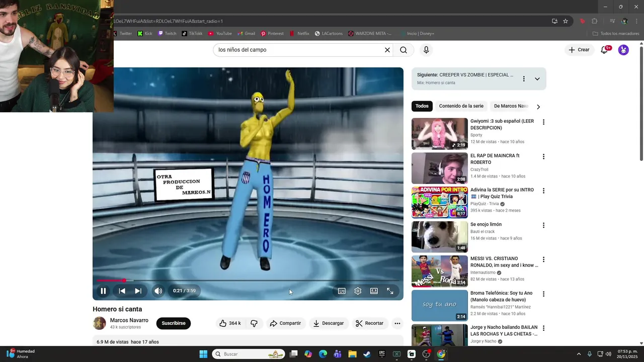The height and width of the screenshot is (362, 644).
Task: Open options for Se enojo limón video
Action: pos(543,225)
